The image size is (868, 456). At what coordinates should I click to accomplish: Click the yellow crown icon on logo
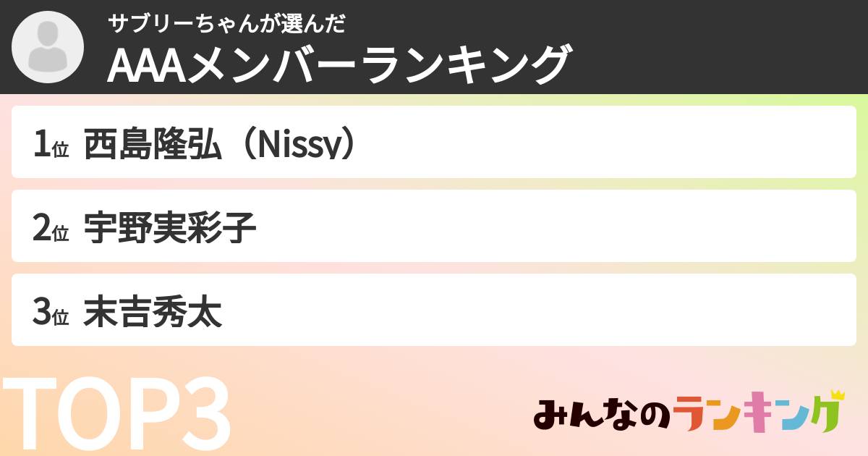(838, 395)
